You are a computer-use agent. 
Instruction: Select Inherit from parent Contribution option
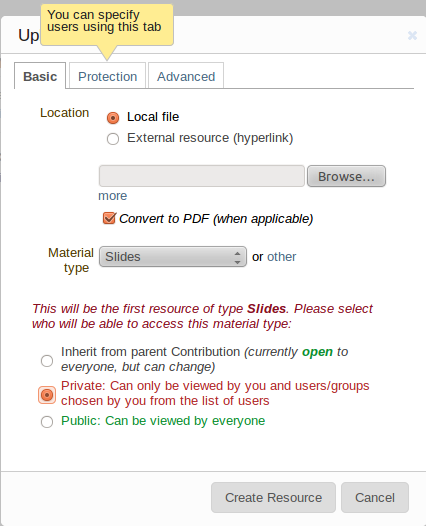[x=47, y=361]
